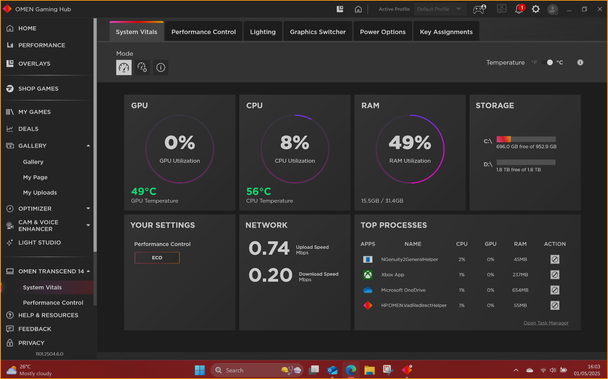Image resolution: width=608 pixels, height=379 pixels.
Task: Open the Active Profile dropdown
Action: tap(439, 9)
